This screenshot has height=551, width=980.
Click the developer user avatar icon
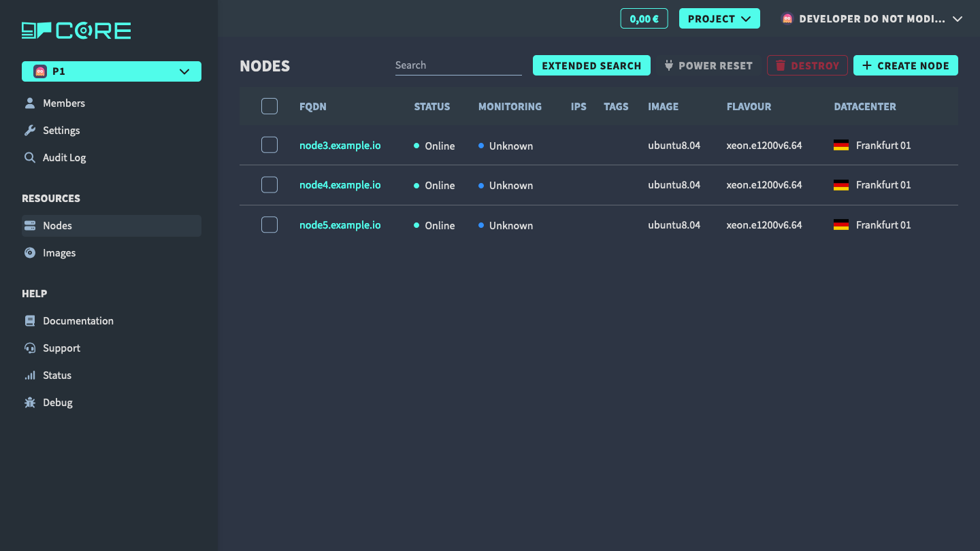[x=787, y=19]
